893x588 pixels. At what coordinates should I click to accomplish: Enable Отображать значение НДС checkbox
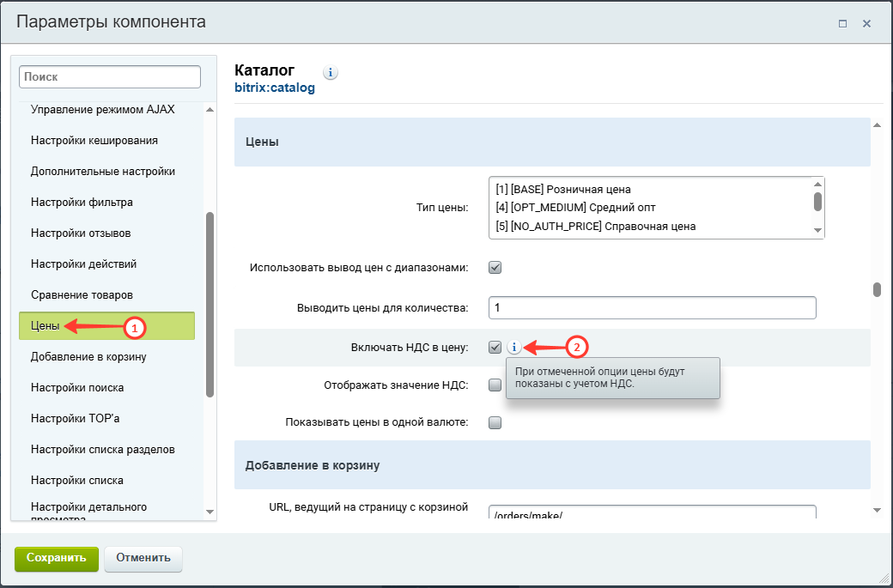point(495,385)
